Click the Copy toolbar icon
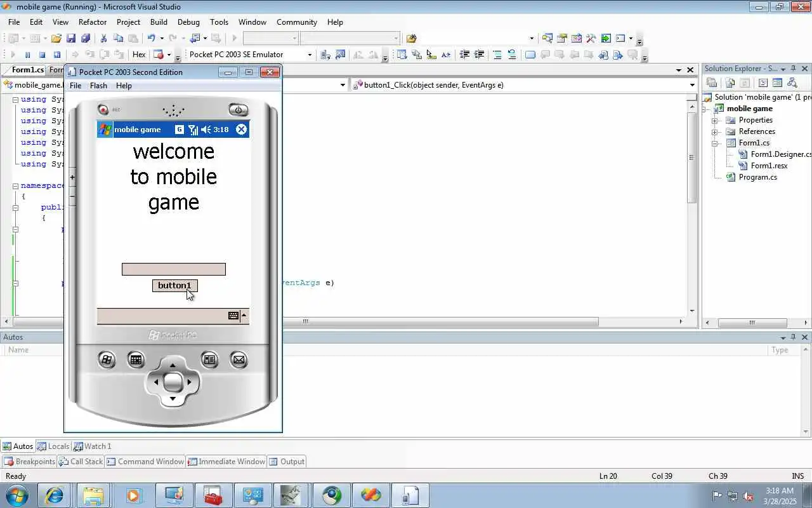 pos(118,39)
